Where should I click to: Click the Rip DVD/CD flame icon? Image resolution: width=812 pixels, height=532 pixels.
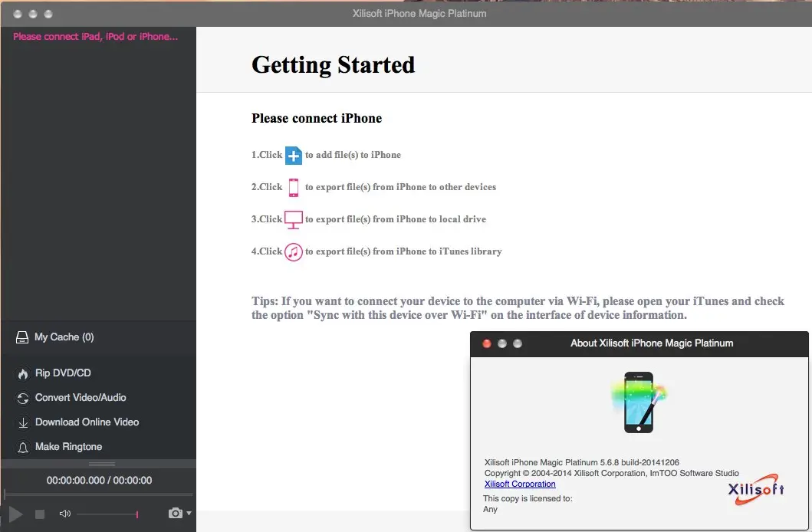click(x=23, y=373)
